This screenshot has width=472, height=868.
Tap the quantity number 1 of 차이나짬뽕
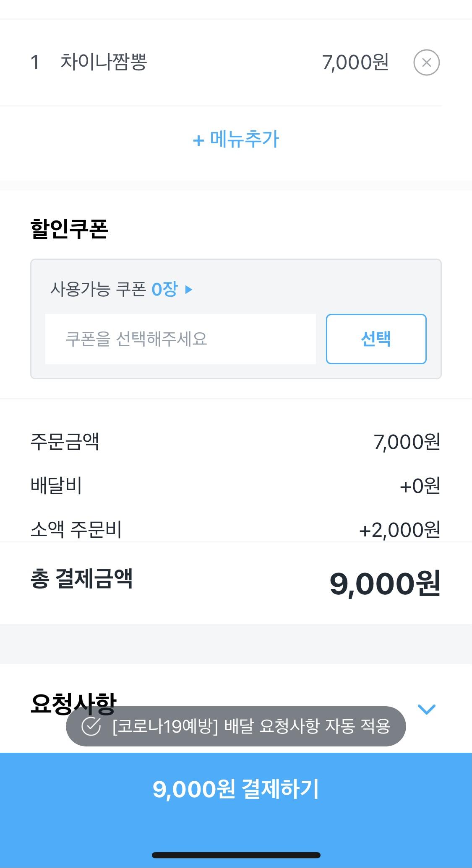(x=35, y=63)
